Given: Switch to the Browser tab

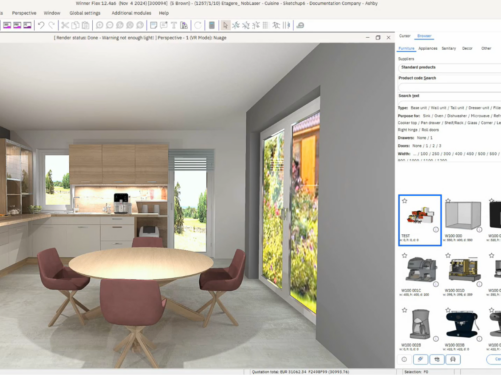Looking at the screenshot, I should (424, 36).
